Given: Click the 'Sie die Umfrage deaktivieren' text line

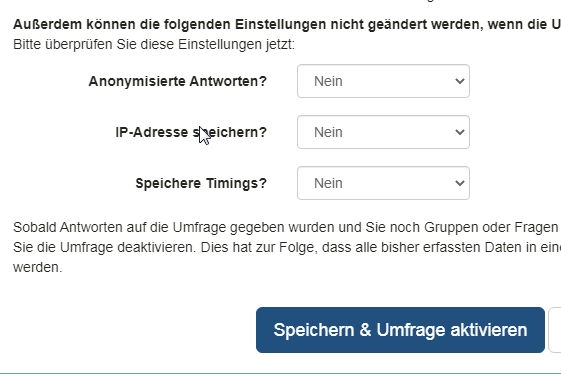Looking at the screenshot, I should point(287,247).
